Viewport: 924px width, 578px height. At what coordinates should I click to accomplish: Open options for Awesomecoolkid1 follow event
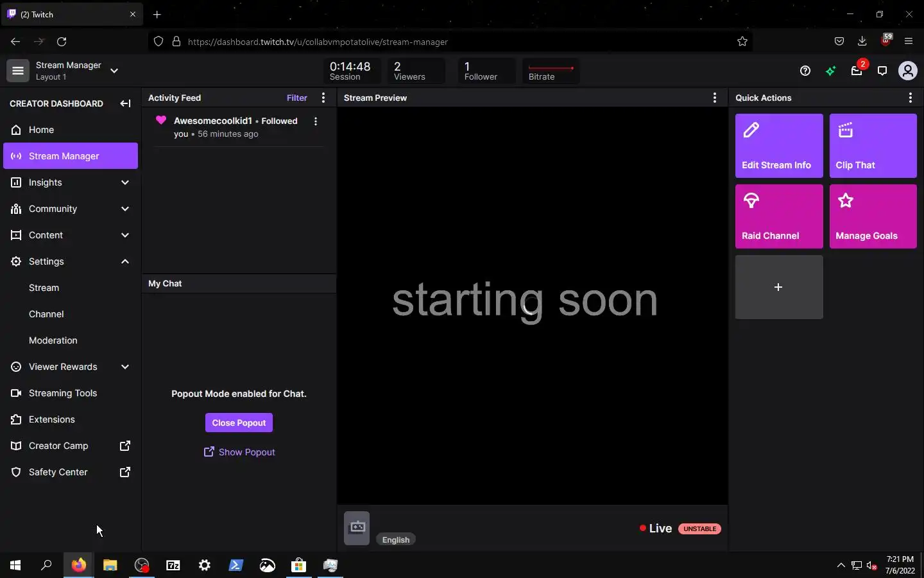click(315, 121)
